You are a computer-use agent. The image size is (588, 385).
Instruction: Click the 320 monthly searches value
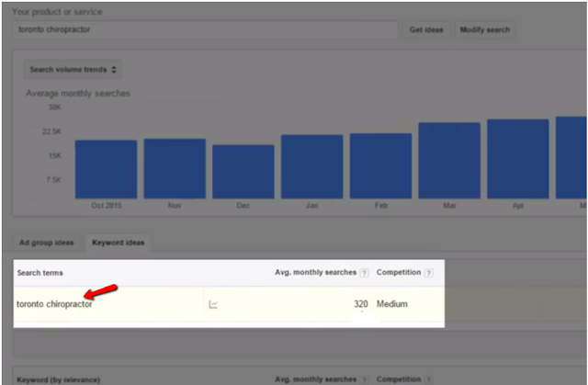[x=361, y=303]
